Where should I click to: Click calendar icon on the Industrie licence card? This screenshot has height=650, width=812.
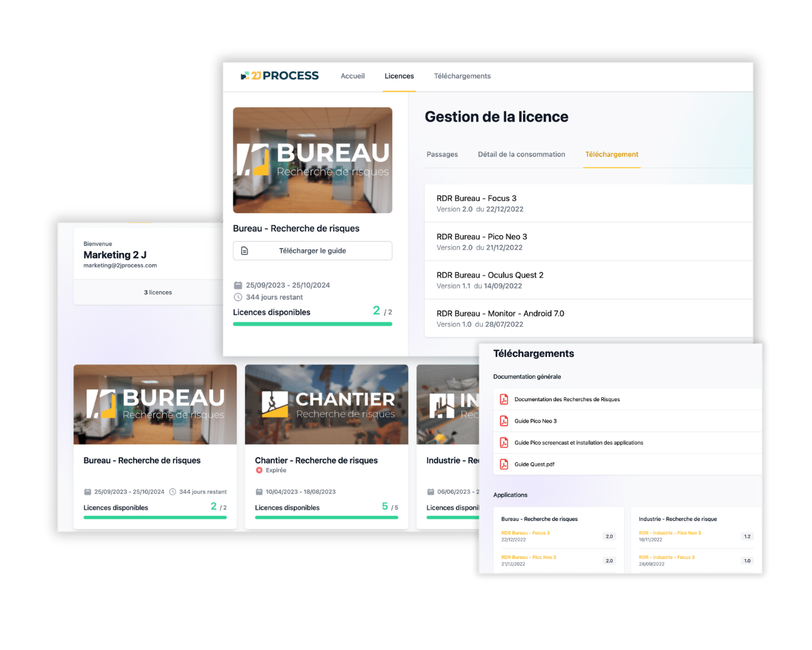tap(431, 492)
